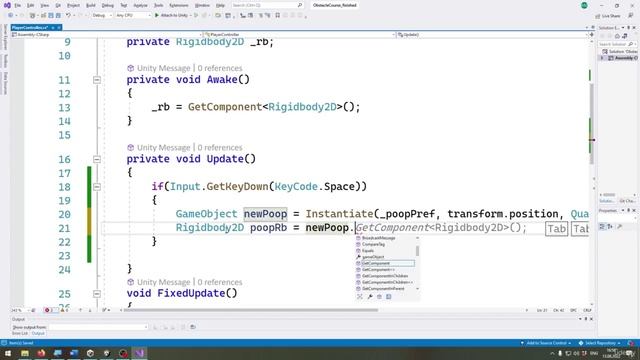Select GetComponentInChildren in the IntelliSense list
Screen dimensions: 640x360
(x=385, y=276)
